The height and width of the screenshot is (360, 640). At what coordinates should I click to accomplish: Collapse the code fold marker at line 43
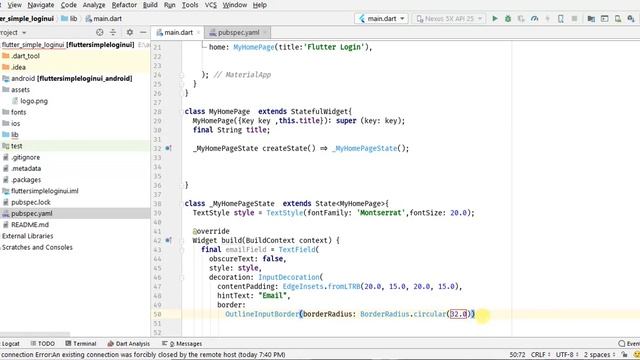(x=182, y=250)
